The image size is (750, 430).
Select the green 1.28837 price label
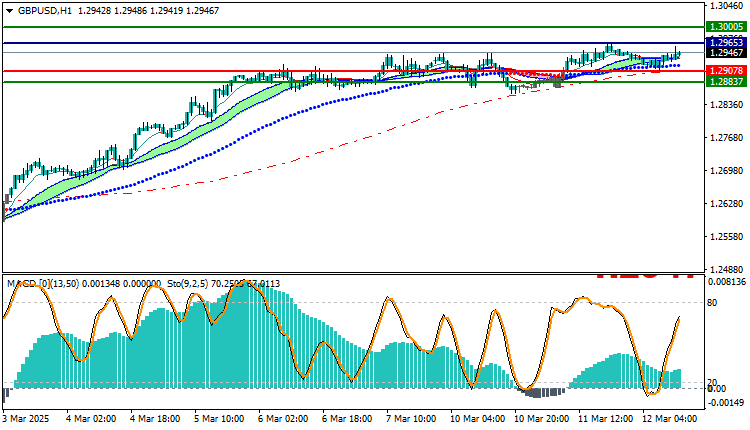[727, 82]
